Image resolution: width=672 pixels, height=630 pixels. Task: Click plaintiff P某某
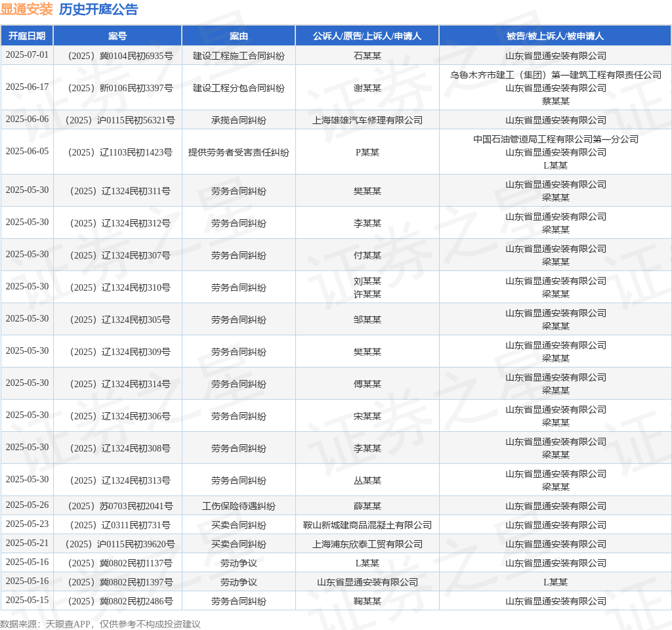(x=367, y=152)
